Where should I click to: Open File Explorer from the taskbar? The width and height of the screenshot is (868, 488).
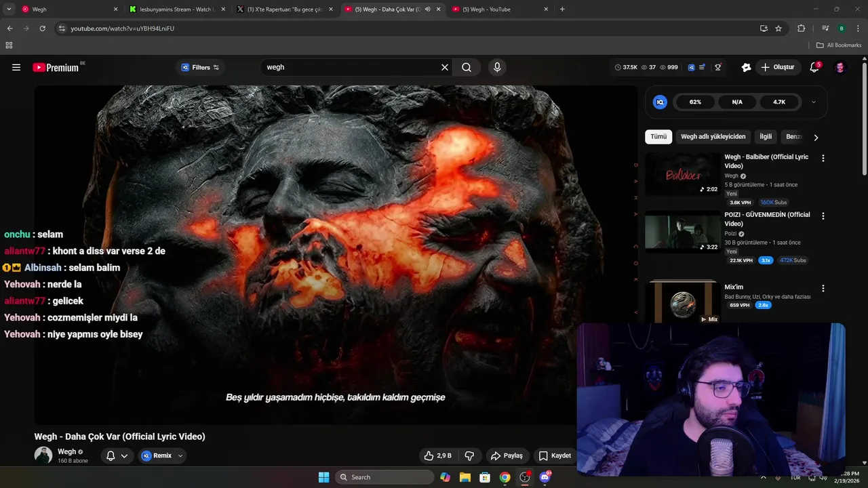pos(465,477)
